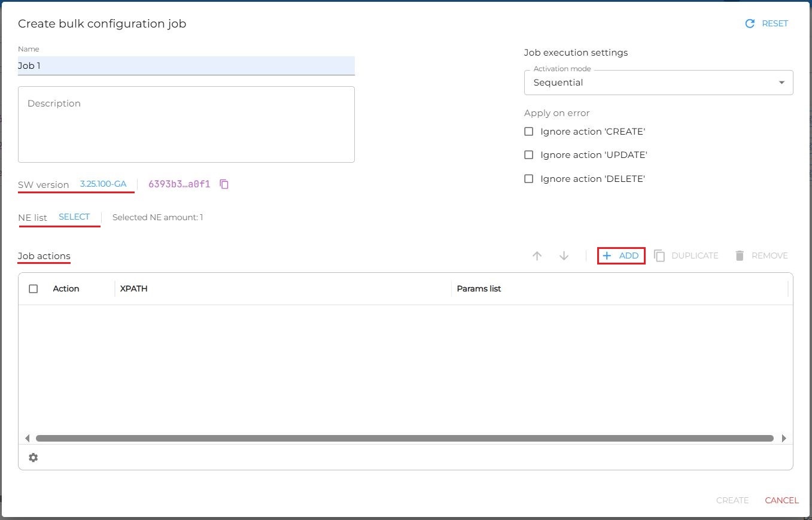Click the CREATE button
This screenshot has height=520, width=812.
point(732,500)
